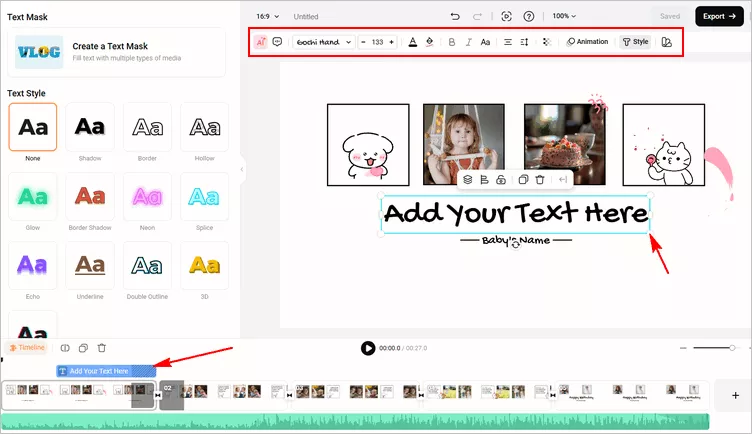The height and width of the screenshot is (434, 752).
Task: Click the birthday cake photo
Action: (x=564, y=144)
